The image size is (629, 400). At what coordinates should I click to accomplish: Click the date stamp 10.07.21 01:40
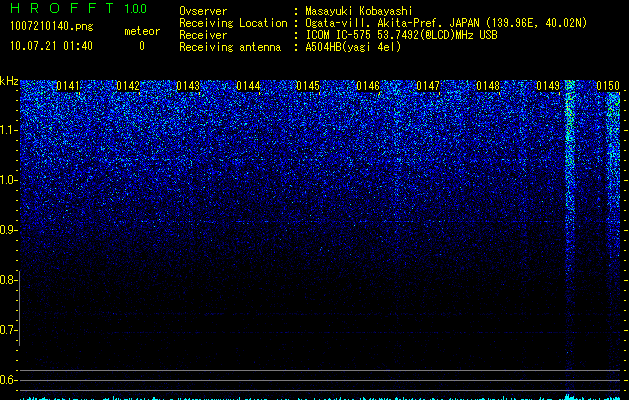click(x=51, y=46)
